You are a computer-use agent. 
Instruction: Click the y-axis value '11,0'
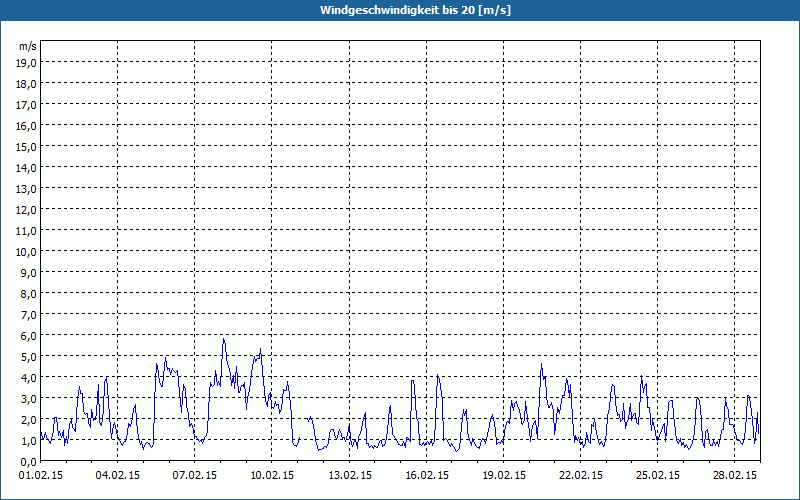(x=27, y=231)
